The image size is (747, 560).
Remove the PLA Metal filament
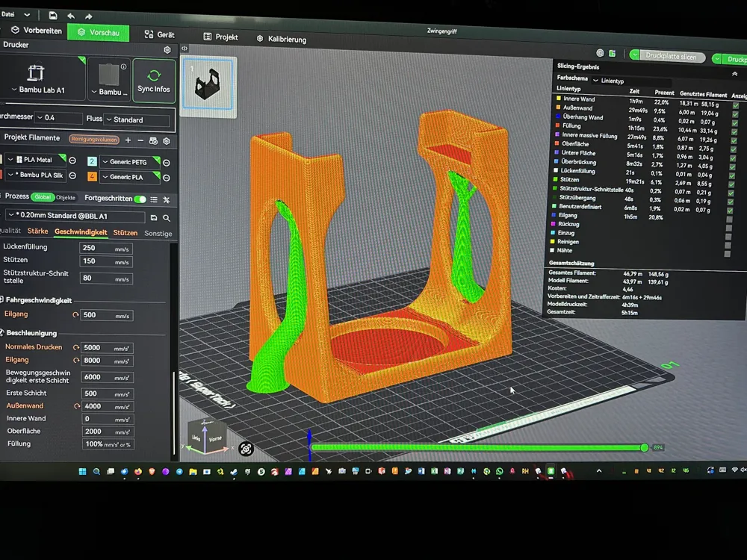click(72, 161)
